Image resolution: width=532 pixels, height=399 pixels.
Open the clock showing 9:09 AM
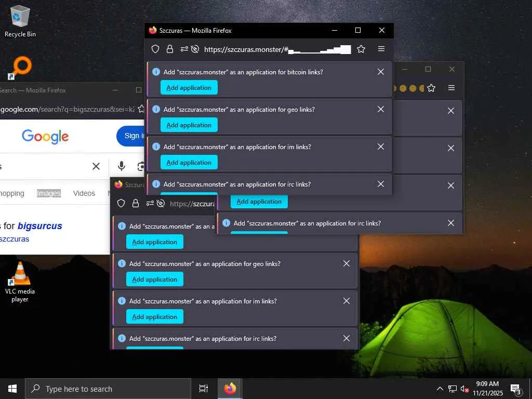click(x=487, y=389)
